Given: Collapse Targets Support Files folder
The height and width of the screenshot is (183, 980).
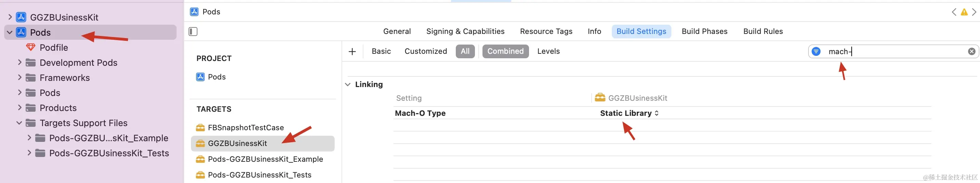Looking at the screenshot, I should (19, 123).
